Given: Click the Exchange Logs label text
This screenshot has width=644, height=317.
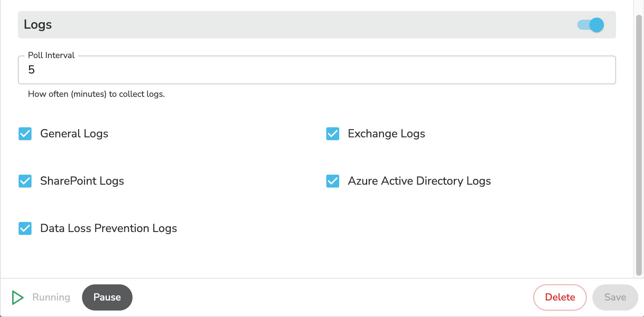Looking at the screenshot, I should pos(386,134).
